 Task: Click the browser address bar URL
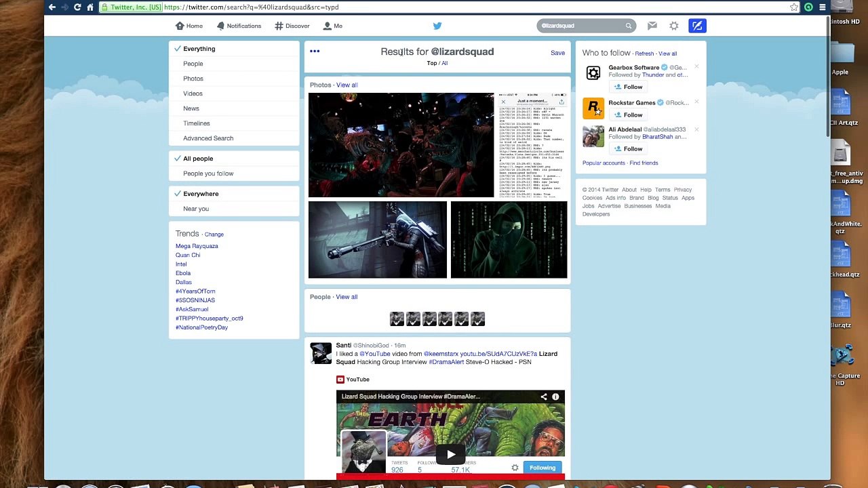point(252,7)
